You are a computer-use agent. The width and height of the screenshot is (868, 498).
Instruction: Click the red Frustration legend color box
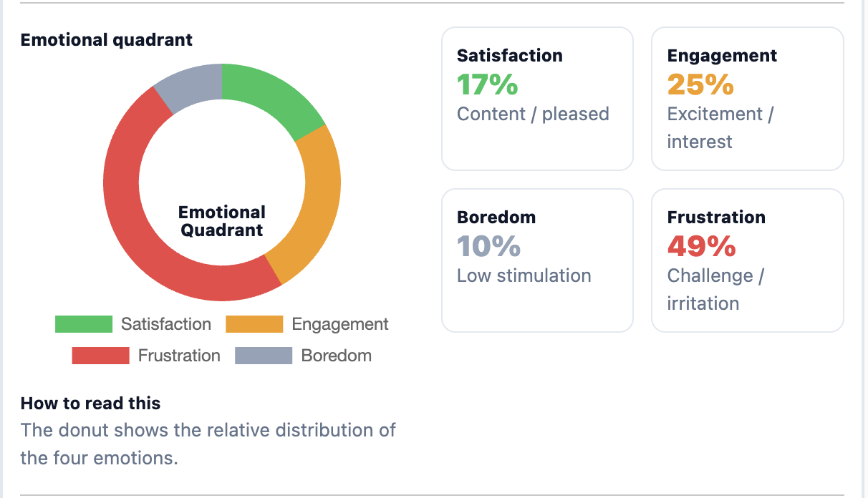pos(100,356)
